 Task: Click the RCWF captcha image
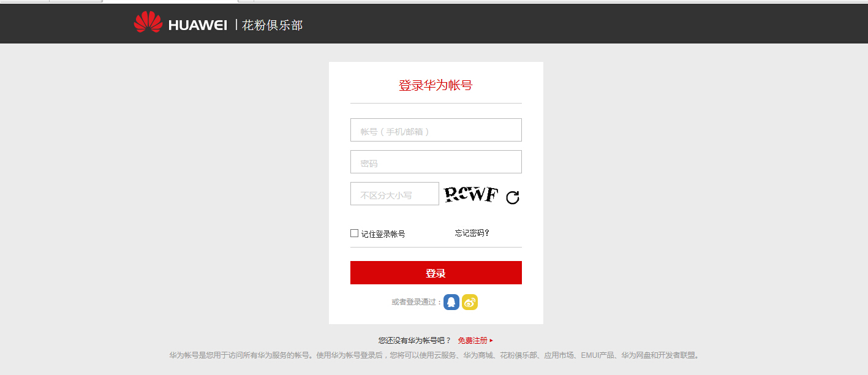471,194
